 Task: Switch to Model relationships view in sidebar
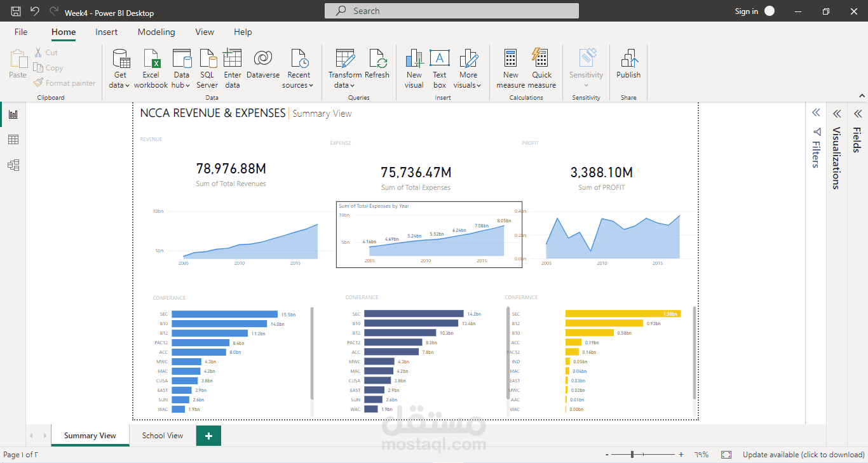coord(13,165)
